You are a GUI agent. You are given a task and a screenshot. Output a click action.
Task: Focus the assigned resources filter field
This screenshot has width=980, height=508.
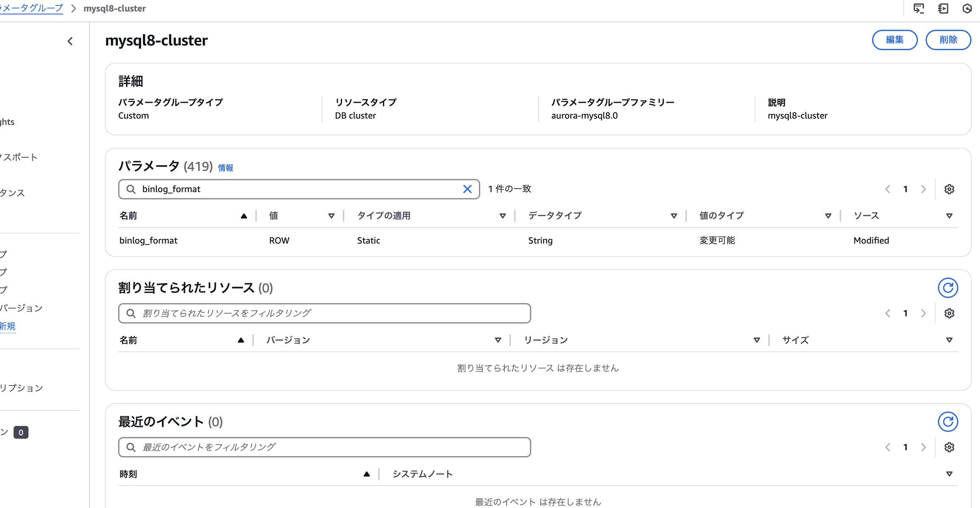324,313
